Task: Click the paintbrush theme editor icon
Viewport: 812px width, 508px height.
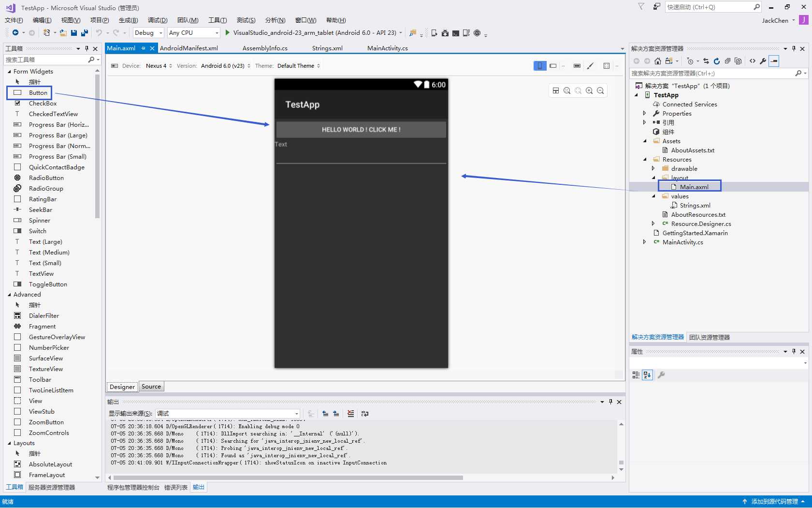Action: (590, 66)
